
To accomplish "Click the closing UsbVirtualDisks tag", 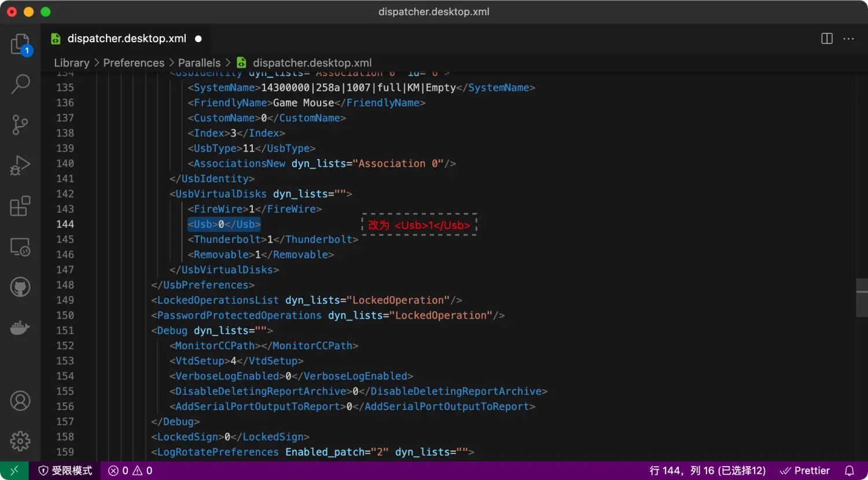I will [x=224, y=270].
